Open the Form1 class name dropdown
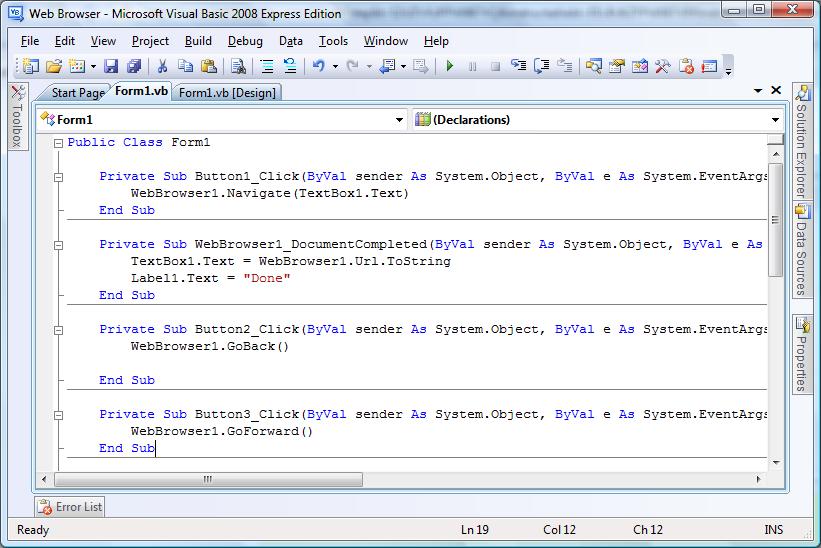Screen dimensions: 821x548 (222, 120)
